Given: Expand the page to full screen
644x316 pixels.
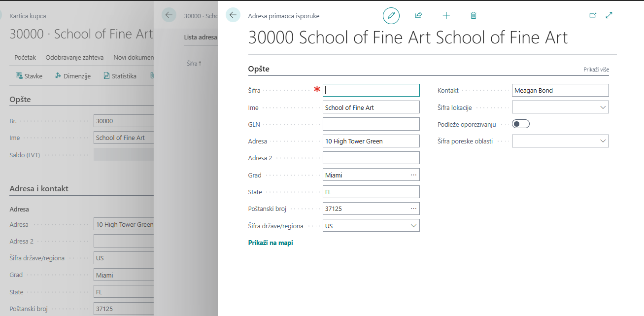Looking at the screenshot, I should click(609, 15).
